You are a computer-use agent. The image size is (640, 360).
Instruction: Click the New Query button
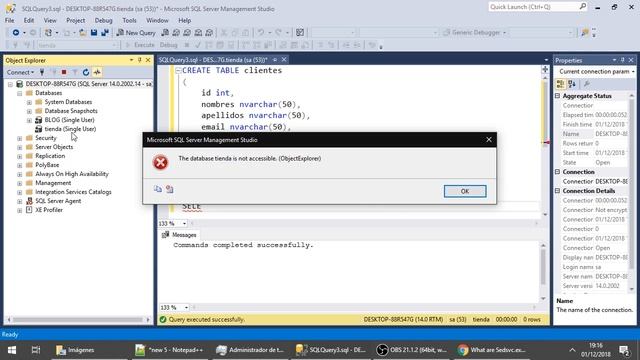tap(136, 33)
